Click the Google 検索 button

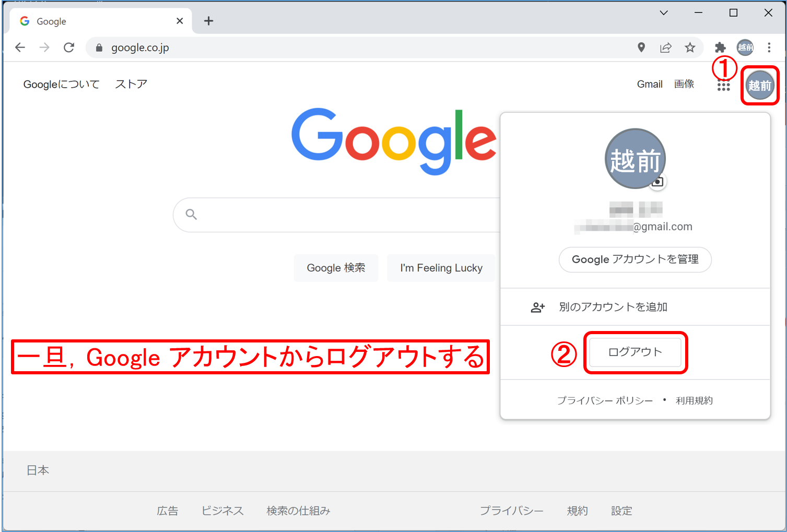coord(336,268)
